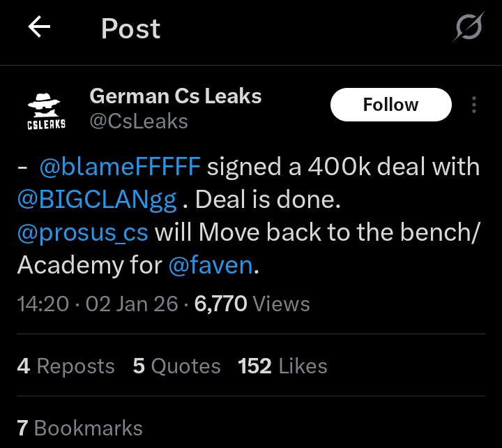Image resolution: width=502 pixels, height=448 pixels.
Task: Go back using the left arrow
Action: (x=40, y=28)
